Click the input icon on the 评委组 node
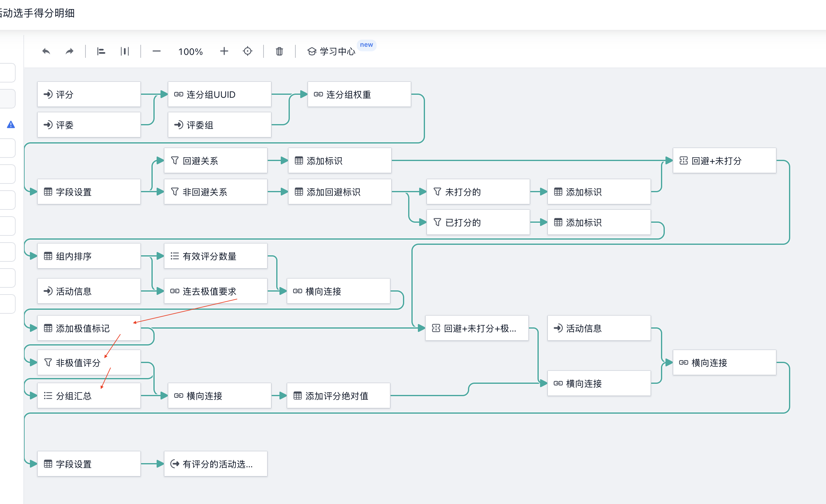 coord(179,125)
